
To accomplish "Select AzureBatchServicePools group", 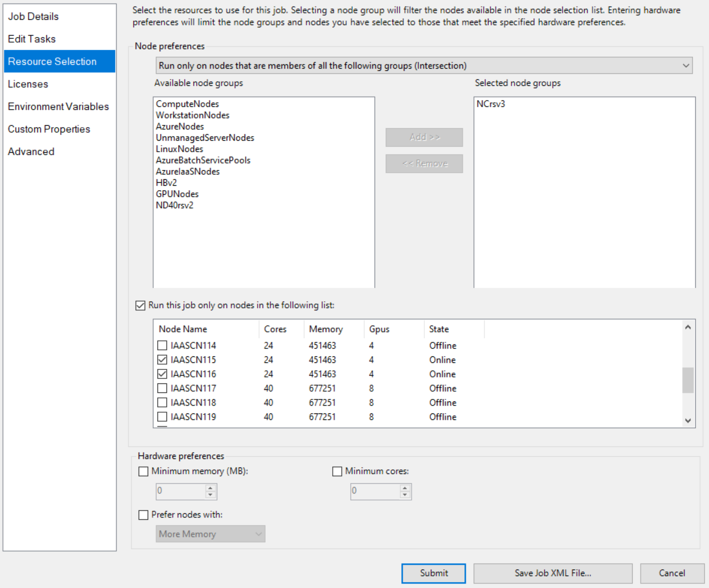I will pyautogui.click(x=203, y=160).
